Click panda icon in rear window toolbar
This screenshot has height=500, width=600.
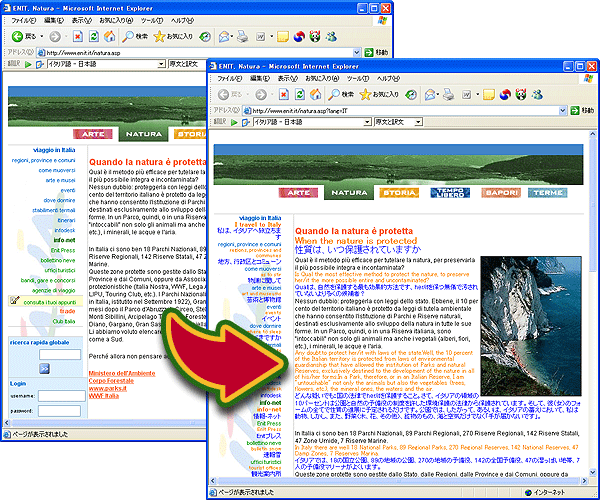(315, 36)
